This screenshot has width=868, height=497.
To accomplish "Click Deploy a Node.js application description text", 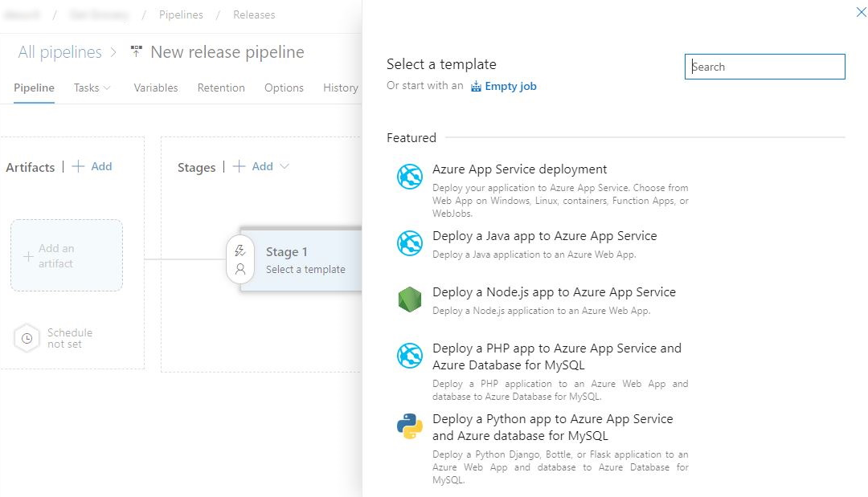I will (542, 311).
